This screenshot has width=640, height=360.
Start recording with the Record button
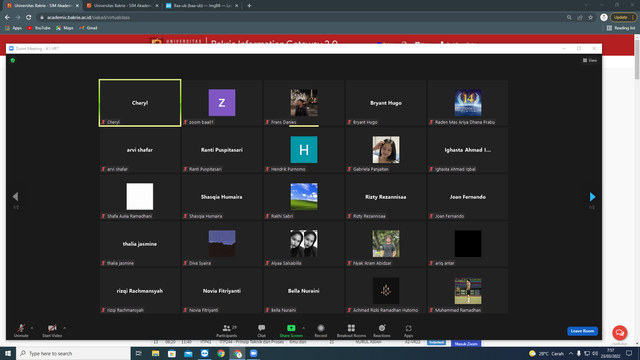(x=321, y=331)
